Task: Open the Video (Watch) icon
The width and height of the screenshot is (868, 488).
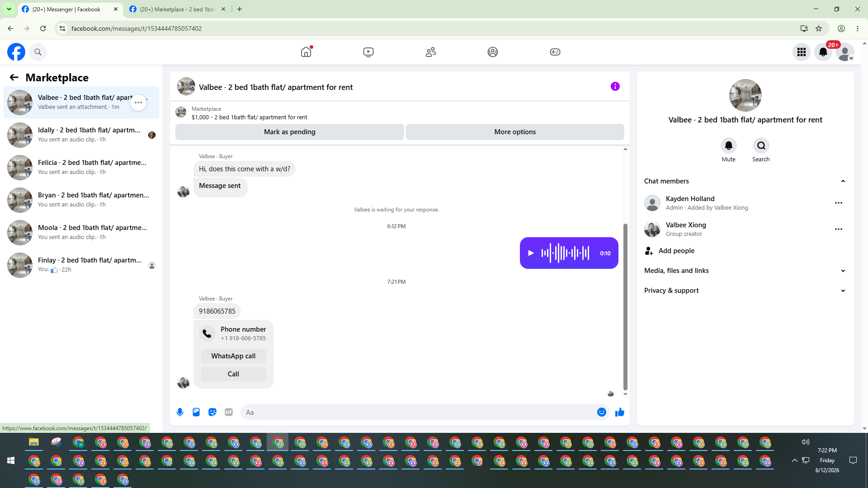Action: click(x=368, y=52)
